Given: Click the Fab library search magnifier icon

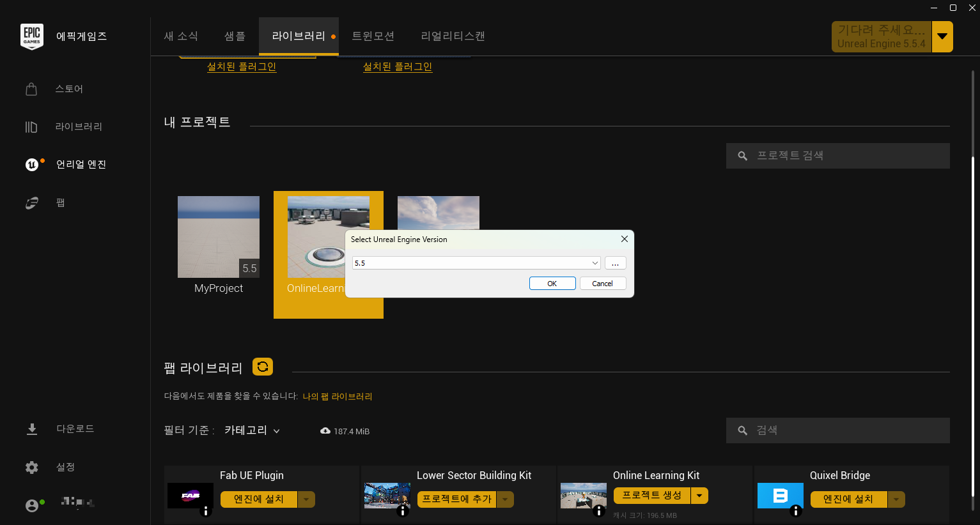Looking at the screenshot, I should (742, 430).
